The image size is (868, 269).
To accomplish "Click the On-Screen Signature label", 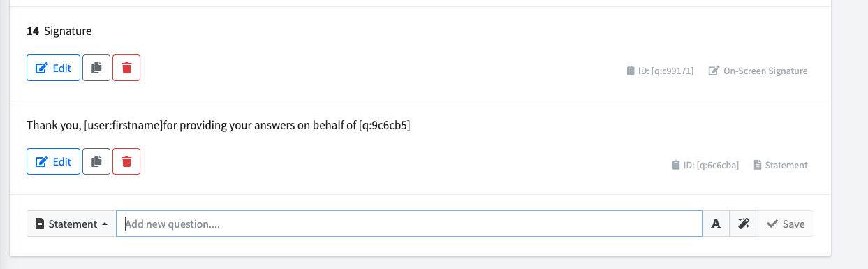I will pyautogui.click(x=765, y=71).
